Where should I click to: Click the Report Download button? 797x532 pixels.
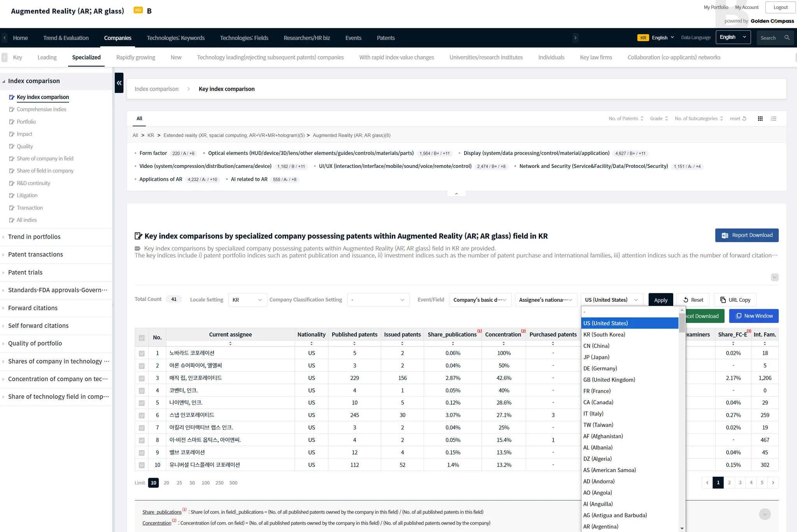click(x=746, y=235)
